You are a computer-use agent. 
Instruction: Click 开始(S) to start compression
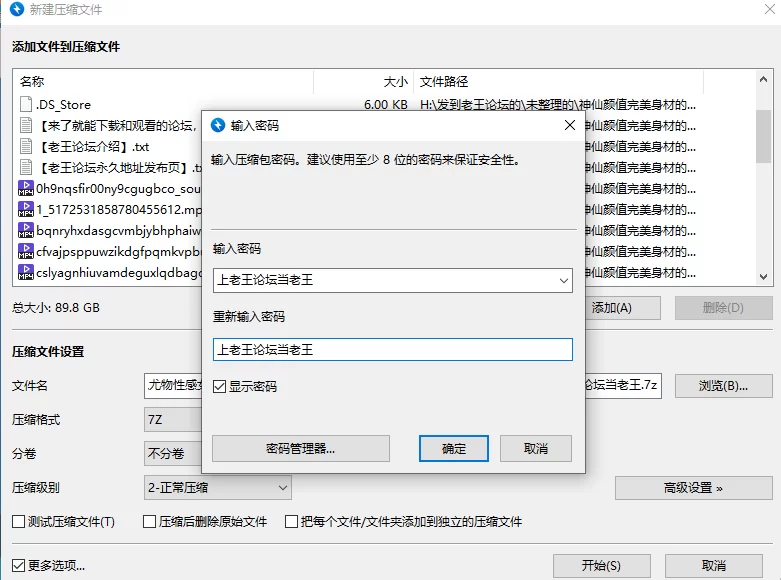tap(601, 566)
